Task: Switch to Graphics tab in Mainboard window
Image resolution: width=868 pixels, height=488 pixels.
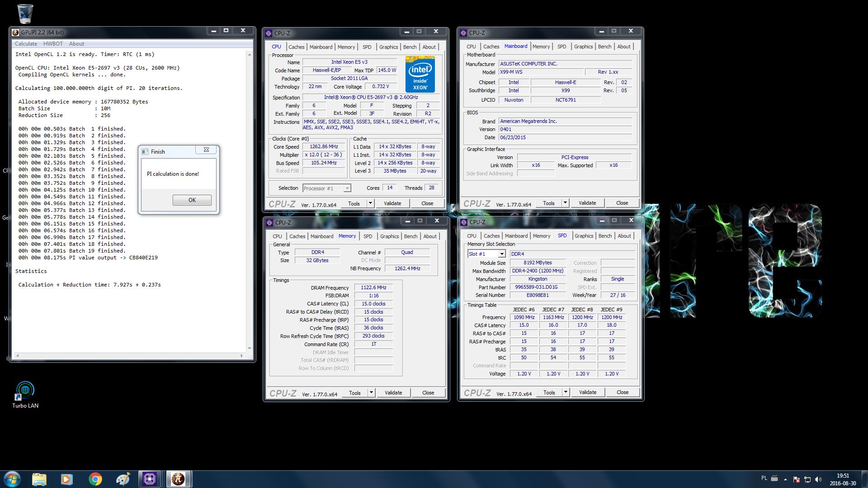Action: (x=583, y=47)
